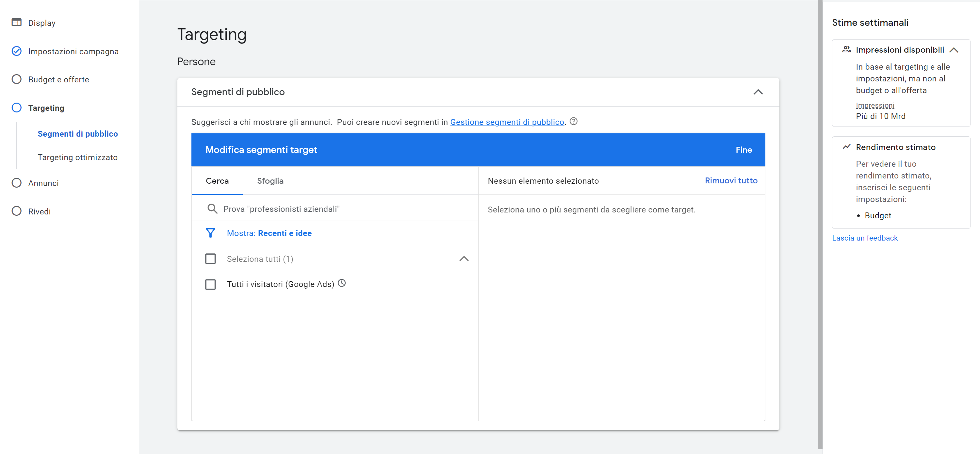
Task: Open the Gestione segmenti di pubblico link
Action: [507, 122]
